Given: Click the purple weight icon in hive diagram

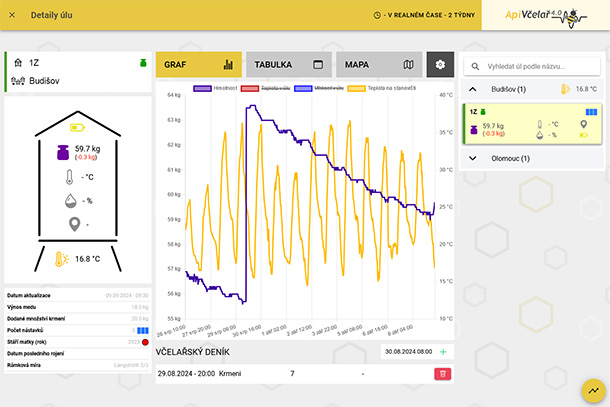Looking at the screenshot, I should (63, 153).
